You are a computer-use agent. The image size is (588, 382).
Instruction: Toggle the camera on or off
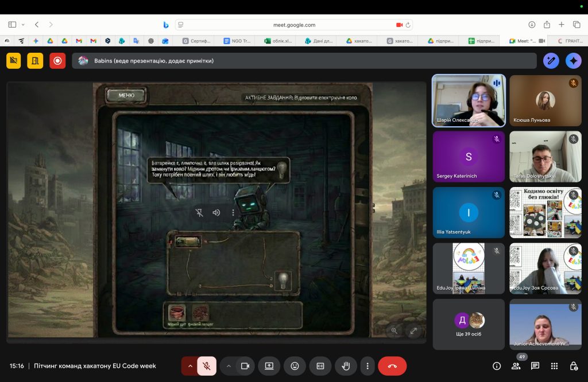[x=245, y=366]
